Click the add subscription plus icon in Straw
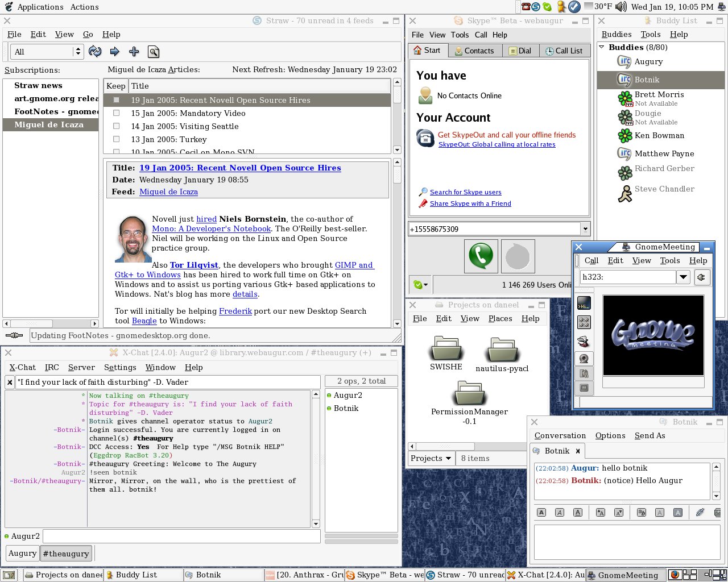This screenshot has width=728, height=582. pos(134,52)
